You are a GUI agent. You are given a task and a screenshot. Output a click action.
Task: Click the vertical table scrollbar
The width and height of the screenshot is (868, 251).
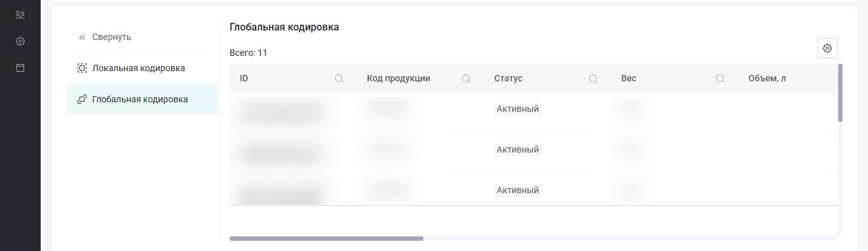841,93
